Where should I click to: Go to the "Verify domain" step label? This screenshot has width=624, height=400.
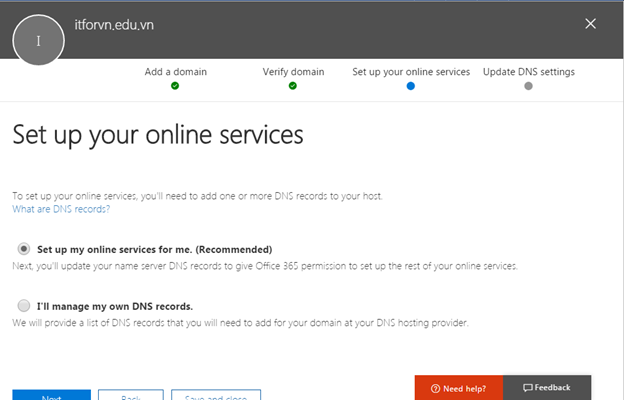click(293, 72)
